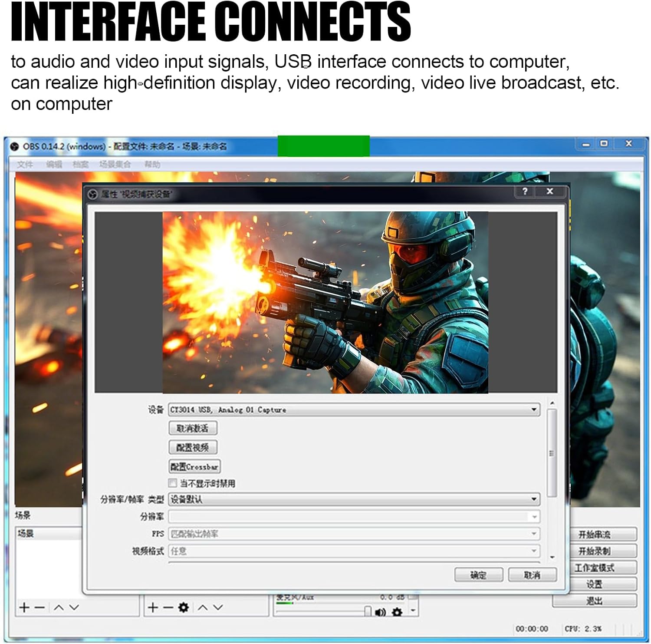
Task: Click the help question mark in dialog
Action: coord(525,192)
